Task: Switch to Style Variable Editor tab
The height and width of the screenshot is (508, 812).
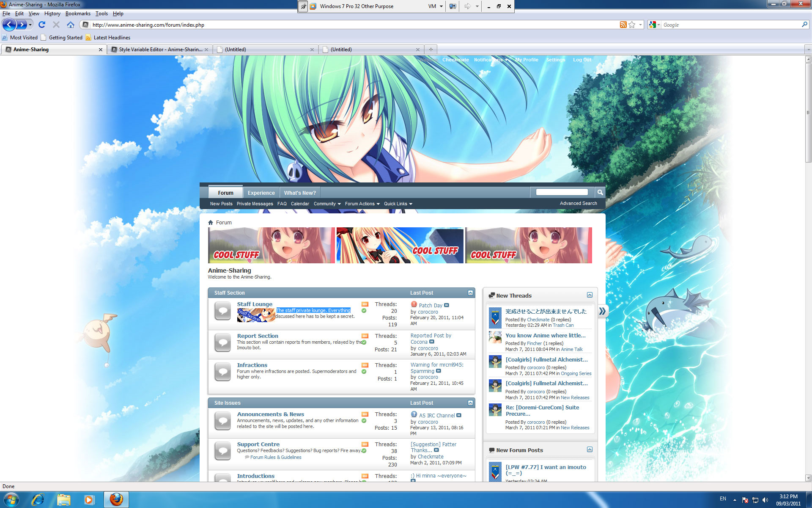Action: click(160, 50)
